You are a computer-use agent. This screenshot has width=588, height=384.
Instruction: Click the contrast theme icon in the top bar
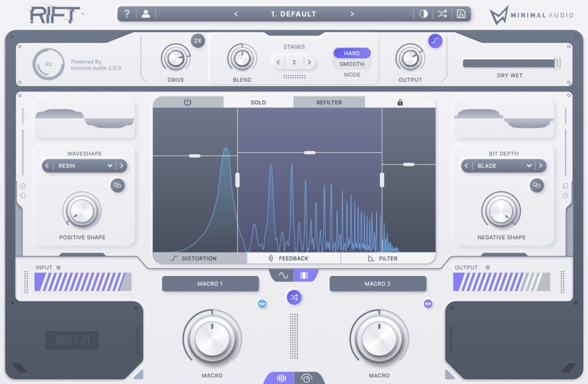coord(424,13)
